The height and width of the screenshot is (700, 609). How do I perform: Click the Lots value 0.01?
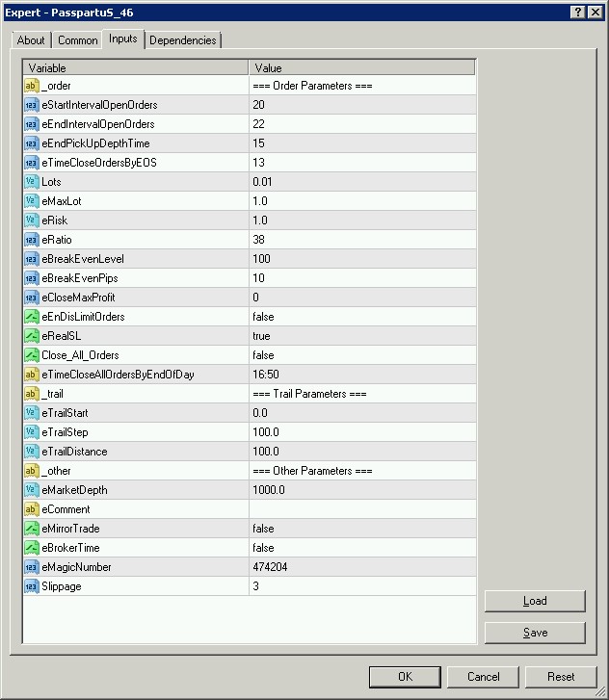tap(262, 182)
